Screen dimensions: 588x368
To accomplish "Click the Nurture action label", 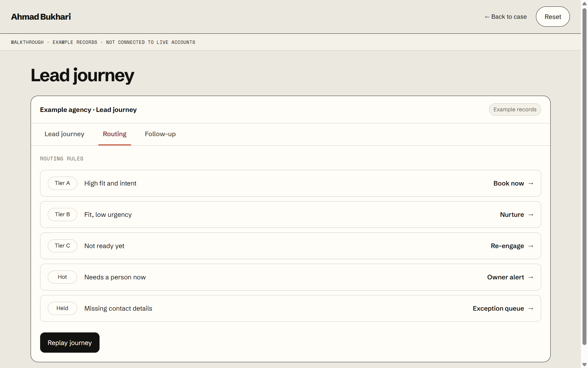I will pos(512,215).
